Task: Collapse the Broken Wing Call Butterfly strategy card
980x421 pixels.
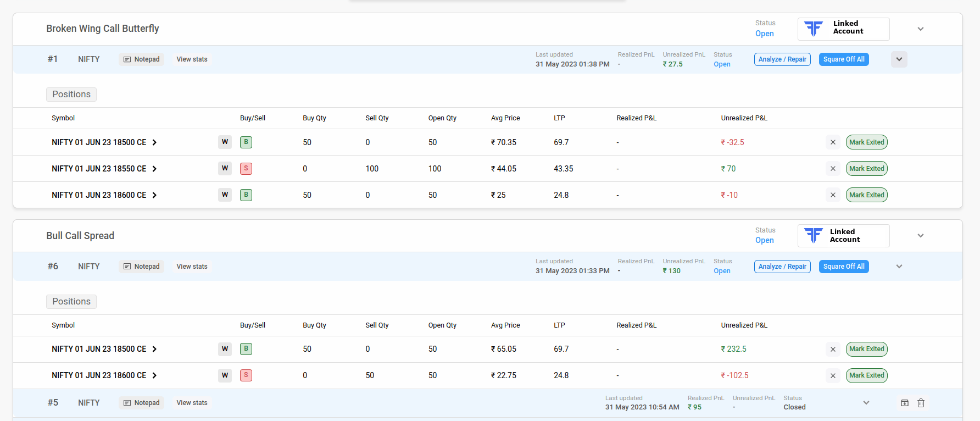Action: click(x=921, y=29)
